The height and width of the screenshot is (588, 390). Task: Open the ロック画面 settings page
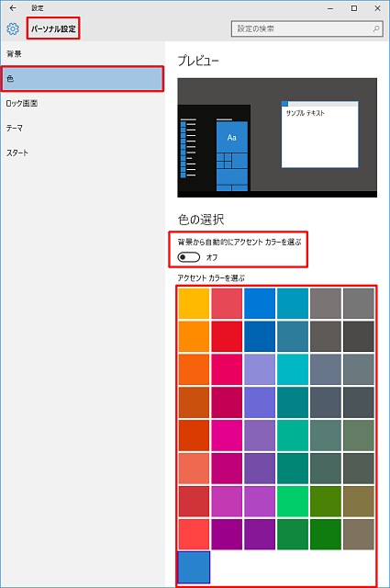(22, 104)
